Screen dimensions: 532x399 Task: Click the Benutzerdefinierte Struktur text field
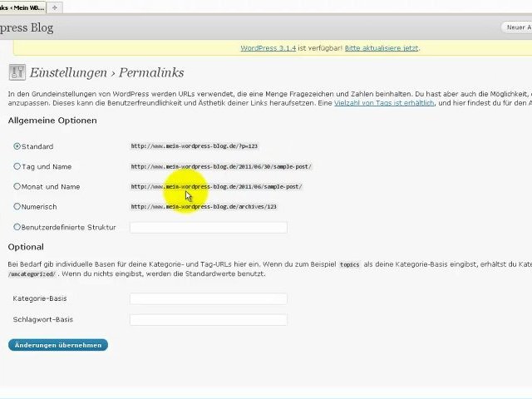coord(208,227)
